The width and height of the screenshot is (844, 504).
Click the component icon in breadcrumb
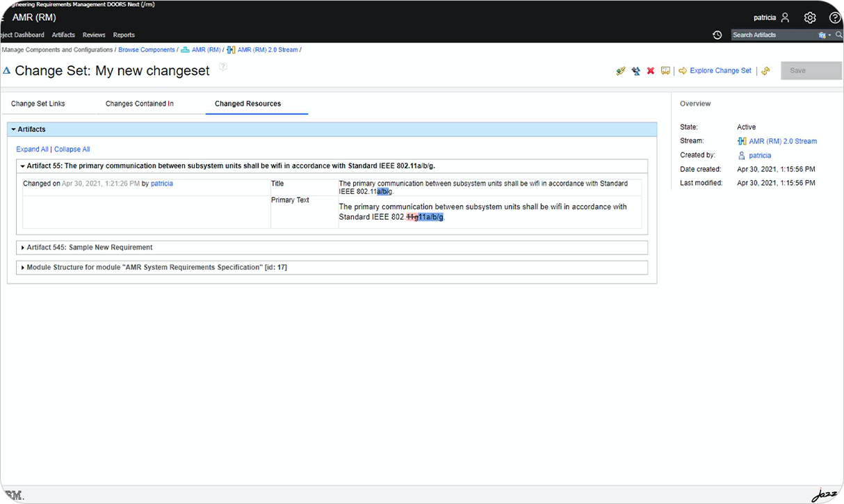(185, 50)
